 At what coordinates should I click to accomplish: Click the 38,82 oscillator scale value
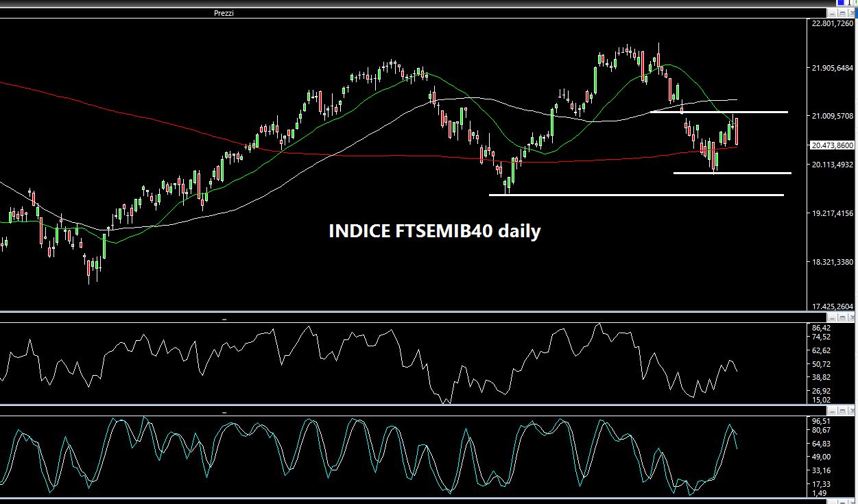click(821, 377)
